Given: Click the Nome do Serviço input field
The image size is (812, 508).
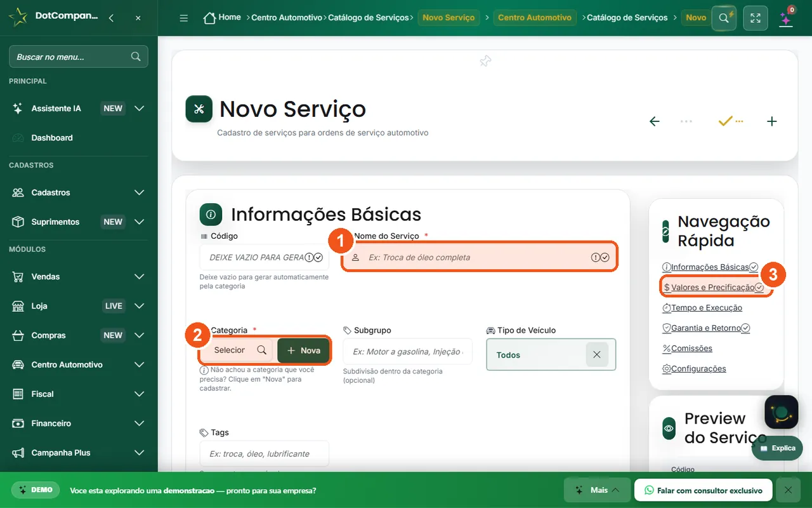Looking at the screenshot, I should pyautogui.click(x=479, y=257).
